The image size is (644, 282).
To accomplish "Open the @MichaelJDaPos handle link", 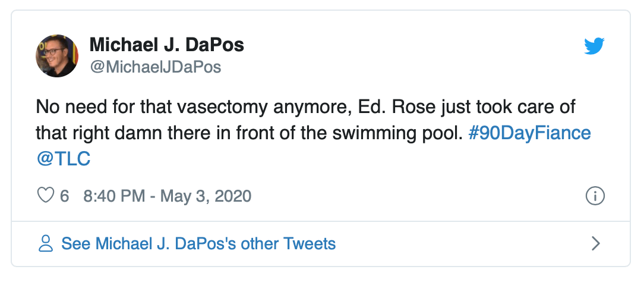I will (x=155, y=67).
